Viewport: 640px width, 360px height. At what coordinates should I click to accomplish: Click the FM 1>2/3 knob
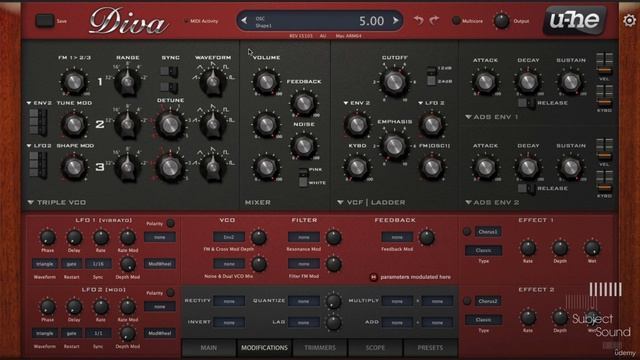pyautogui.click(x=74, y=82)
